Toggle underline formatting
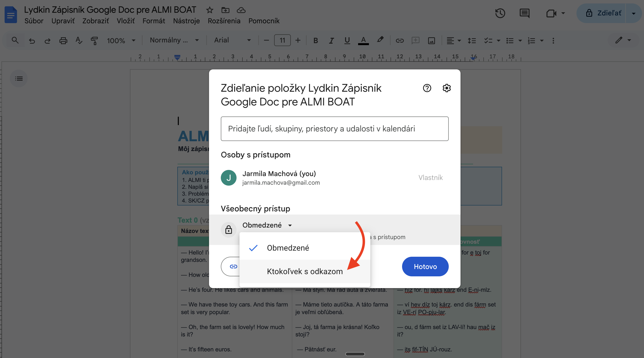Screen dimensions: 644x358 [347, 40]
